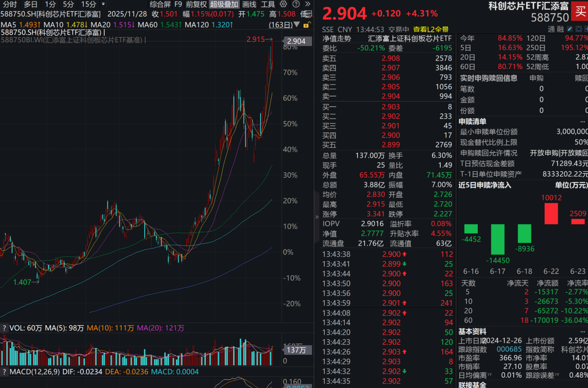Open 前复权 adjustment option
This screenshot has height=388, width=588.
coord(196,4)
